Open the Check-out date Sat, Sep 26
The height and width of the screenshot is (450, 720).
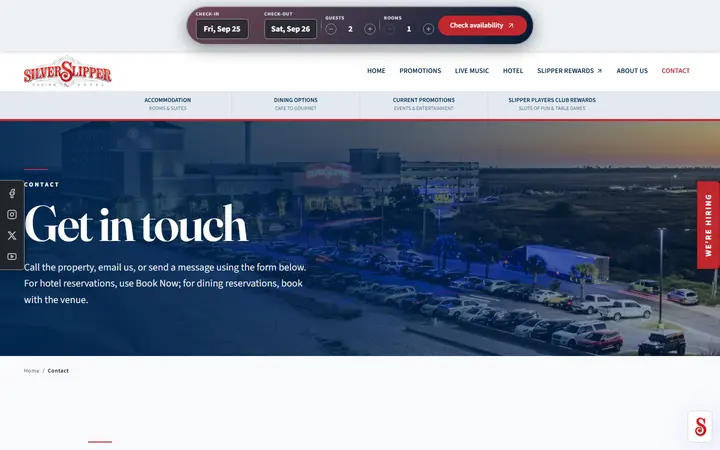pyautogui.click(x=290, y=29)
